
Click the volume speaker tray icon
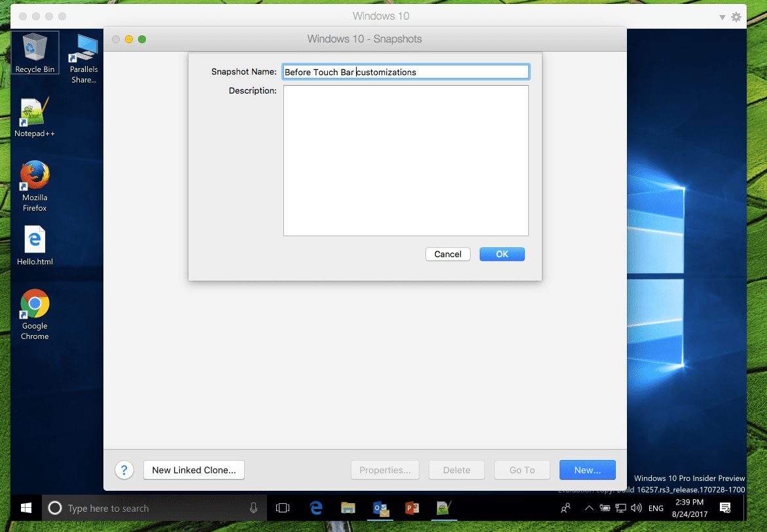[636, 508]
